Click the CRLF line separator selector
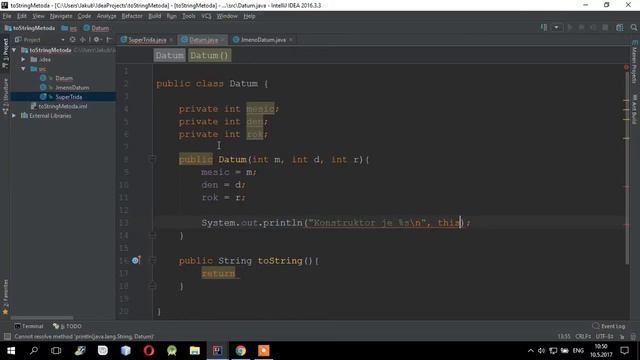Screen dimensions: 640x360 (583, 337)
